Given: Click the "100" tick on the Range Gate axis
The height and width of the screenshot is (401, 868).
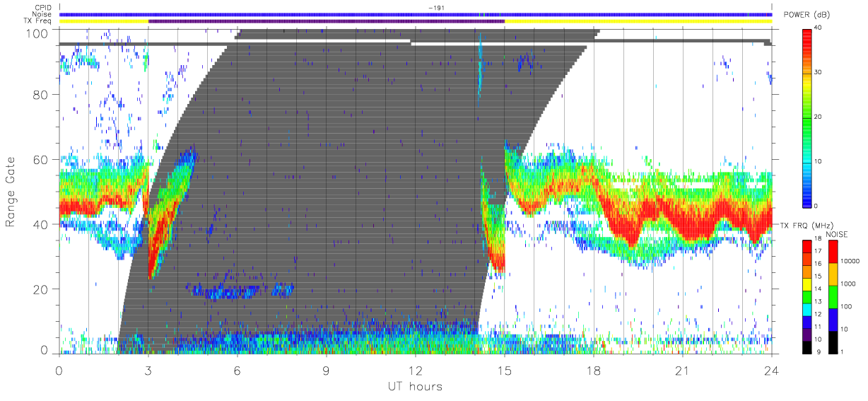Looking at the screenshot, I should pos(38,33).
